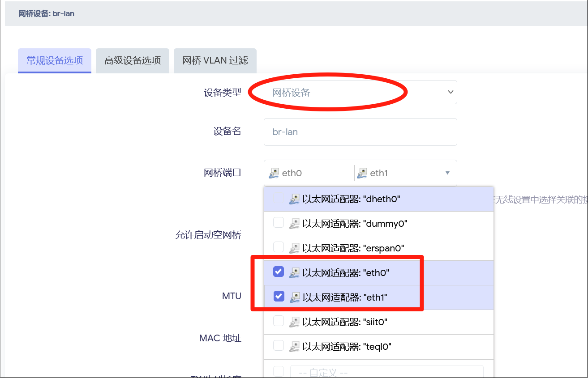This screenshot has height=378, width=588.
Task: Click the MTU field label
Action: tap(232, 296)
